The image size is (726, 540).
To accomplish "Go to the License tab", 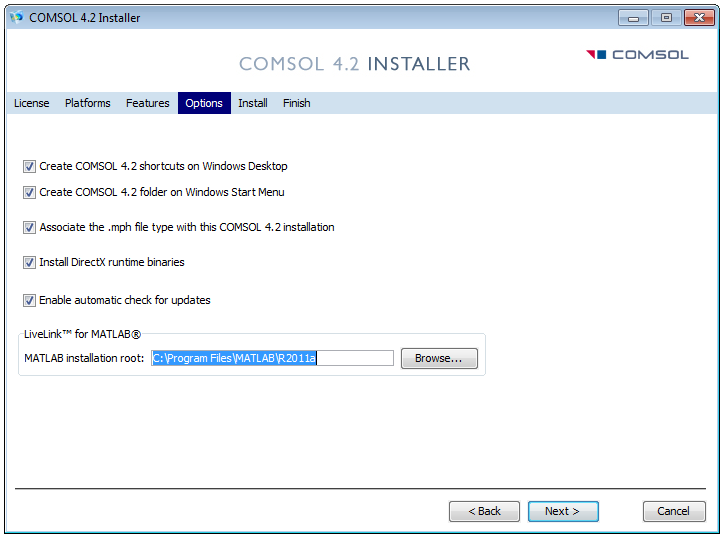I will (31, 103).
